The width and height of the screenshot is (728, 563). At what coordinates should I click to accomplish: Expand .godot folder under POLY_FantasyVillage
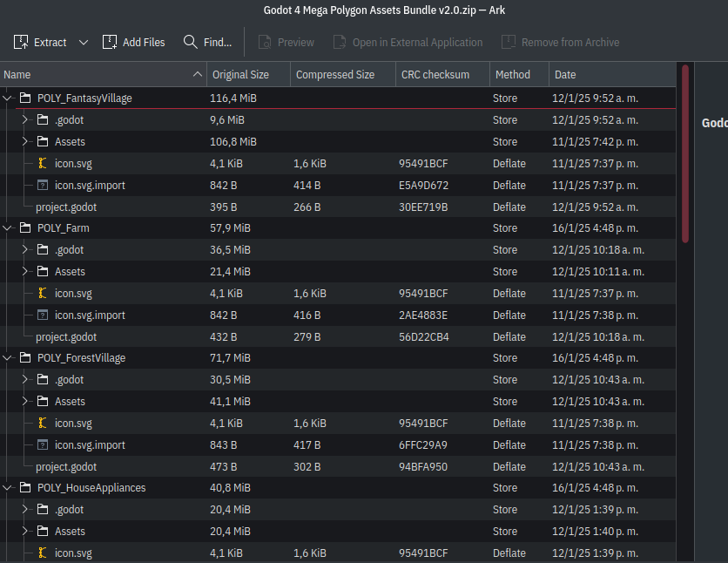tap(24, 120)
